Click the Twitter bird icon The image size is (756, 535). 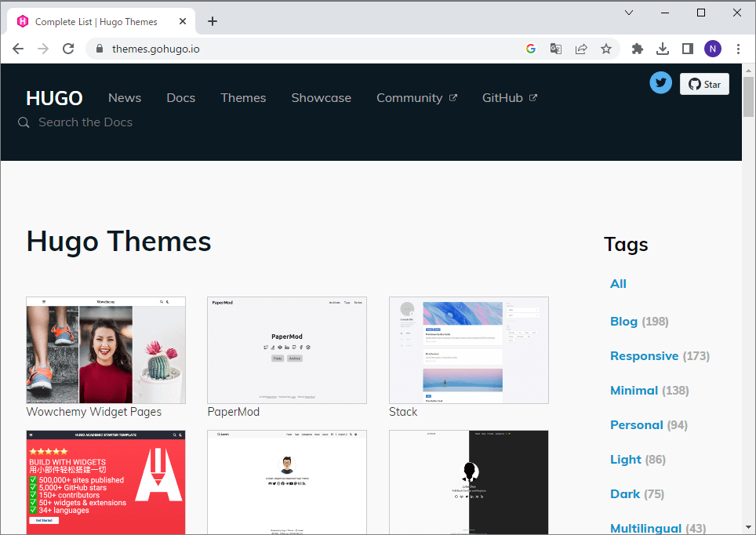coord(661,83)
